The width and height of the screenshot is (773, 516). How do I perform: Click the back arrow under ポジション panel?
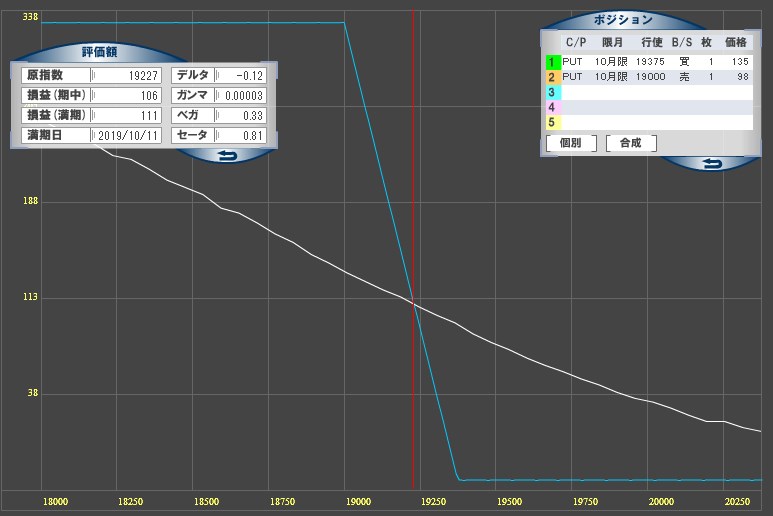711,164
